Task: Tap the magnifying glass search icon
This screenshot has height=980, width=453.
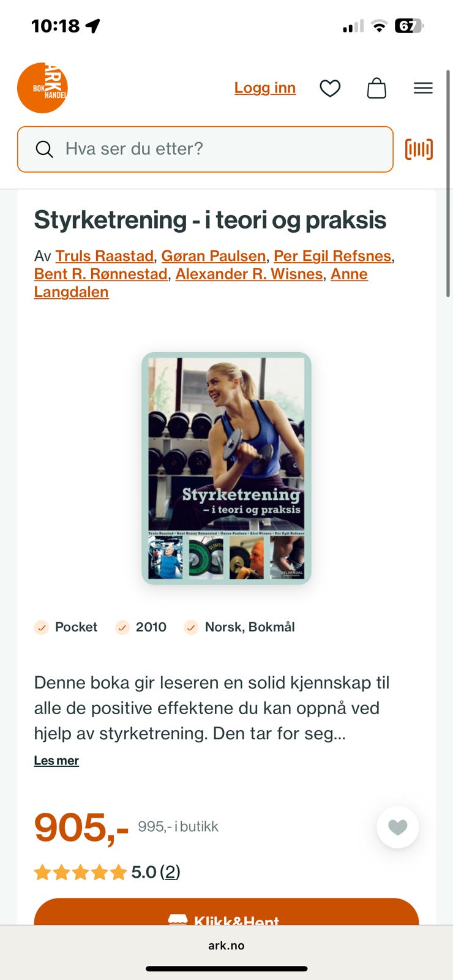Action: (x=45, y=149)
